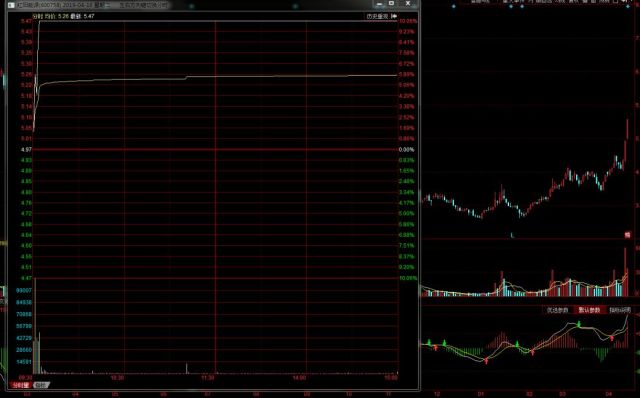Screen dimensions: 640x398
Task: Click the 10:30 time axis label
Action: click(x=117, y=378)
